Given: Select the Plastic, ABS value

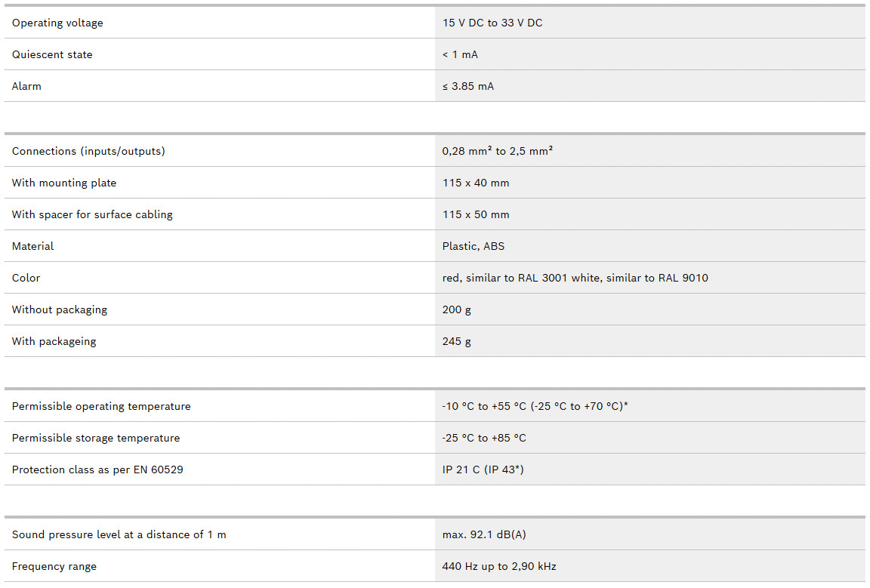Looking at the screenshot, I should pyautogui.click(x=474, y=246).
